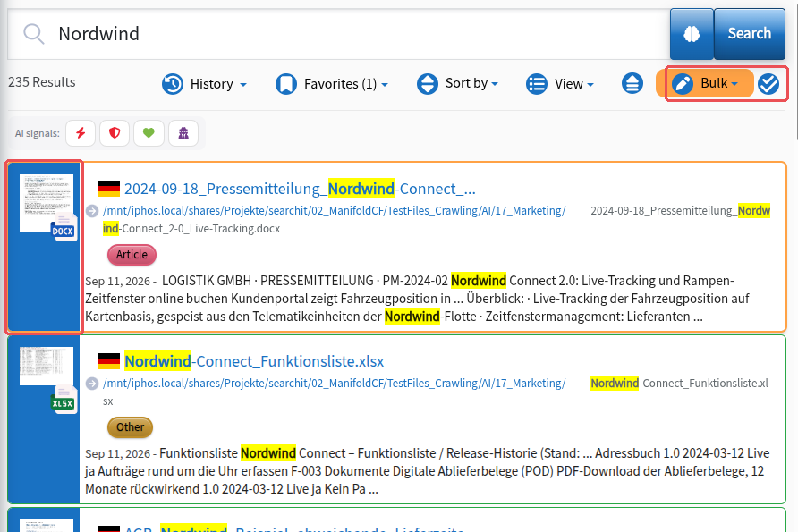Click the Pressemitteilung snippet text about Live-Tracking

point(417,299)
